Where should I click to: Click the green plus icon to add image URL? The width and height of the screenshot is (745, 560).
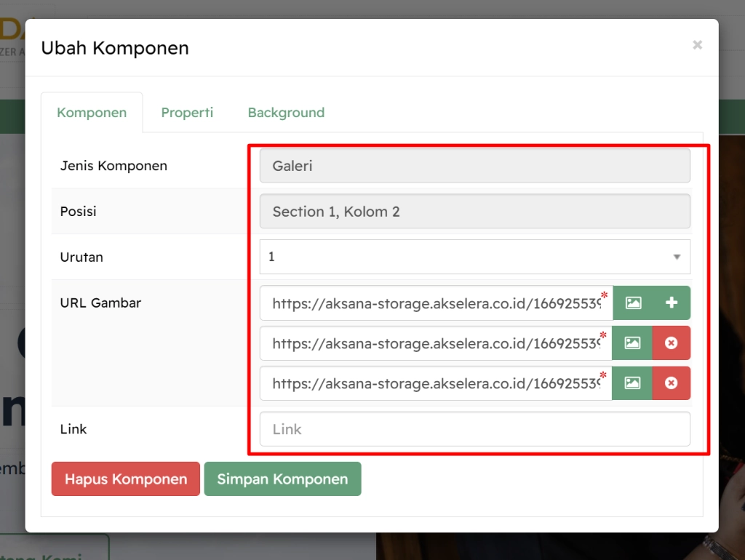pos(671,303)
